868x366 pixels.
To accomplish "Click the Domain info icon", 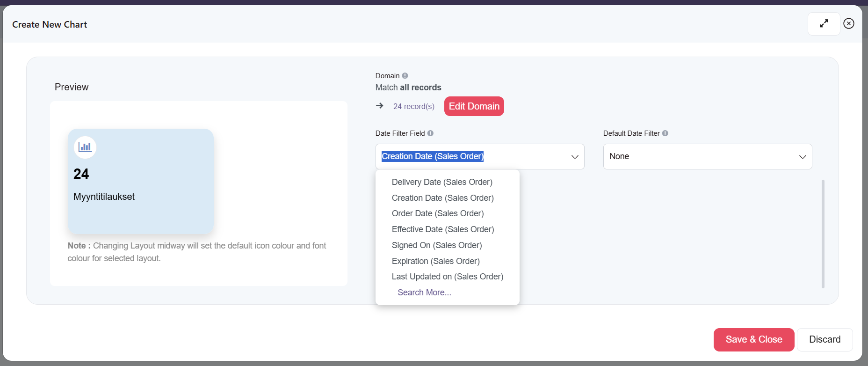I will (x=405, y=76).
